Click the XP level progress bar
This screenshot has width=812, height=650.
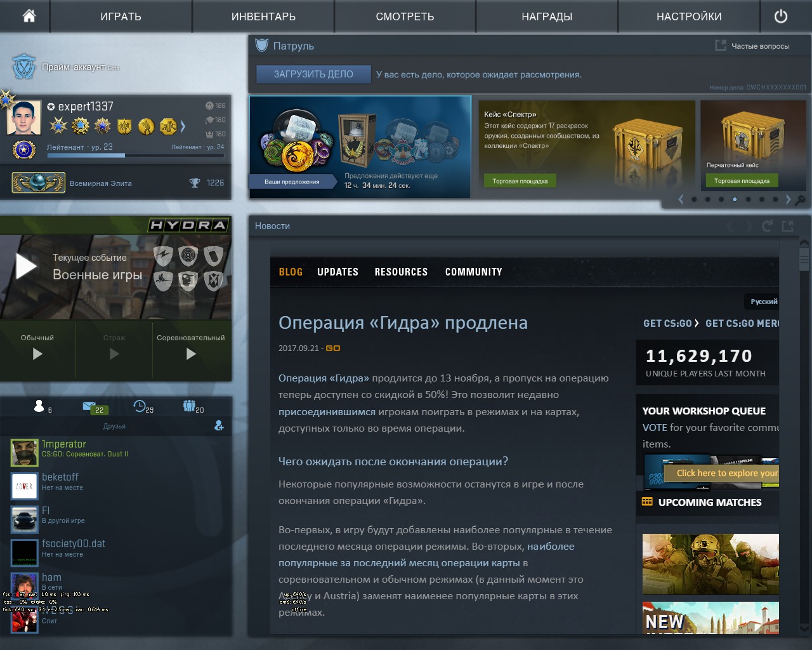coord(135,155)
